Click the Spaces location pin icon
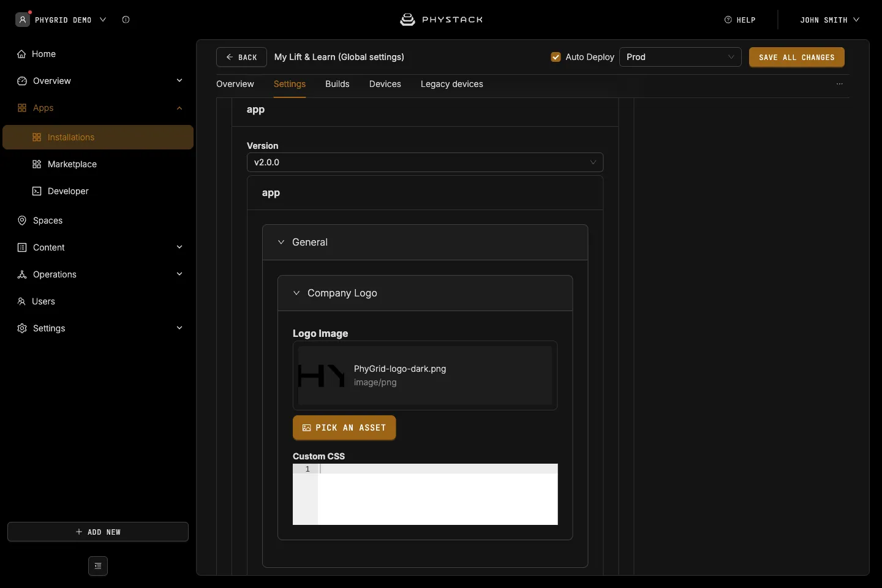 click(22, 221)
